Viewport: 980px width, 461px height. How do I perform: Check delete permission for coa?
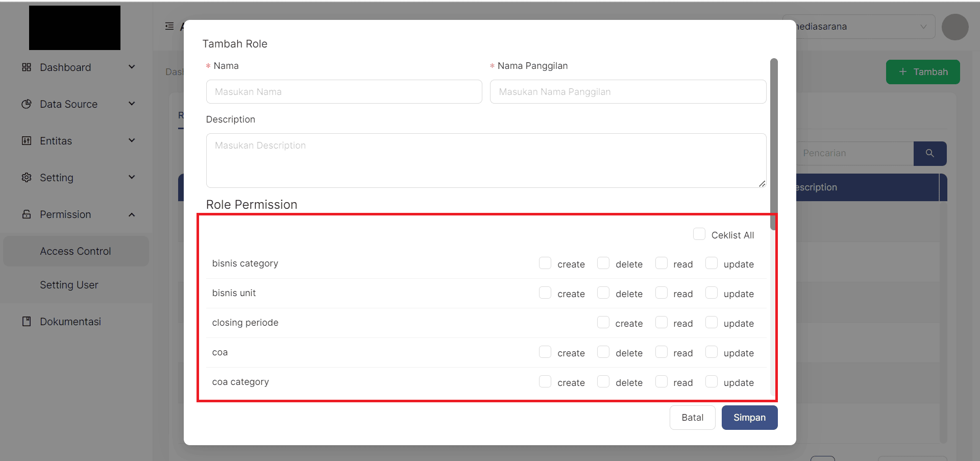pos(603,352)
